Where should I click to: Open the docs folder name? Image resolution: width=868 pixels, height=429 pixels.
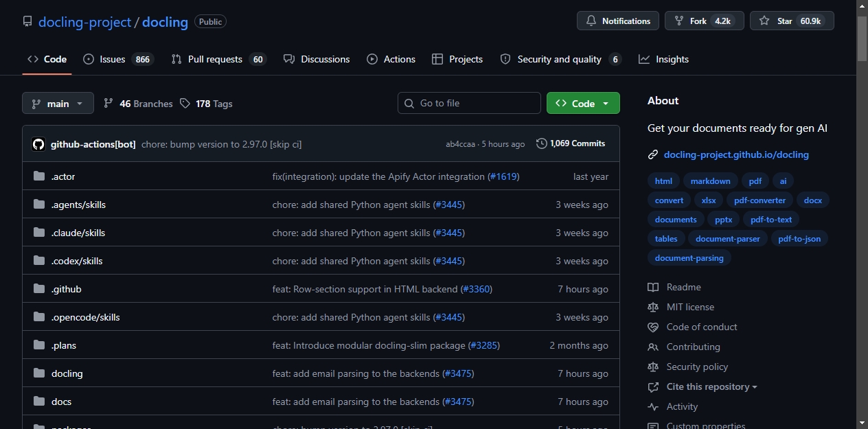[x=61, y=402]
